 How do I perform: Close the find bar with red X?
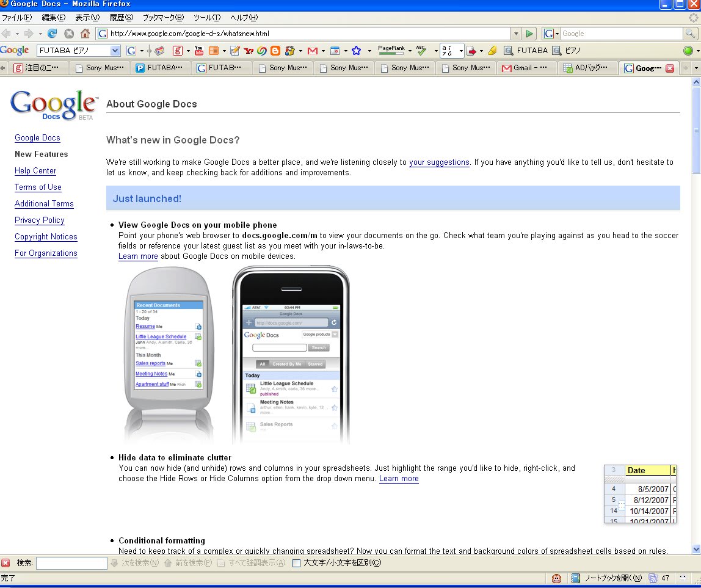coord(5,563)
